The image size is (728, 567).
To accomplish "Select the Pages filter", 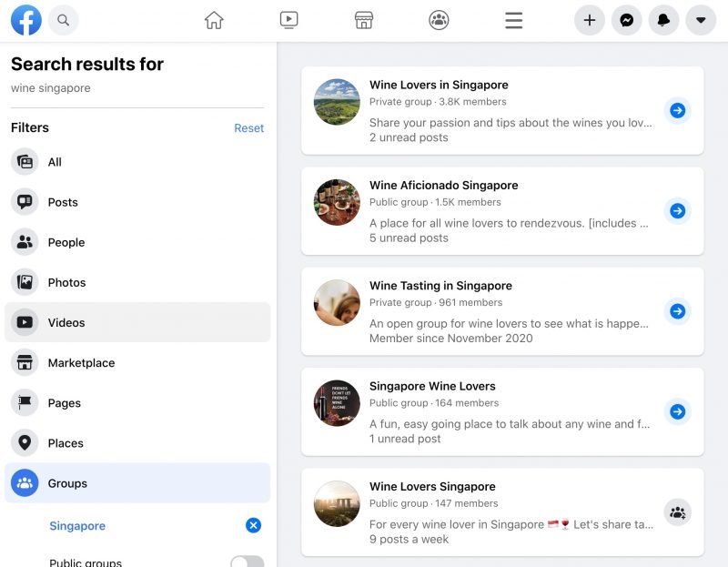I will (137, 402).
